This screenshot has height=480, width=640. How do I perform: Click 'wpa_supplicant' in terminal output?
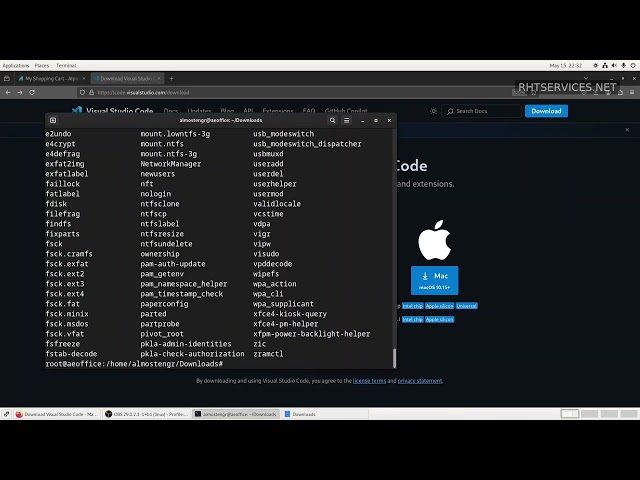(x=283, y=304)
